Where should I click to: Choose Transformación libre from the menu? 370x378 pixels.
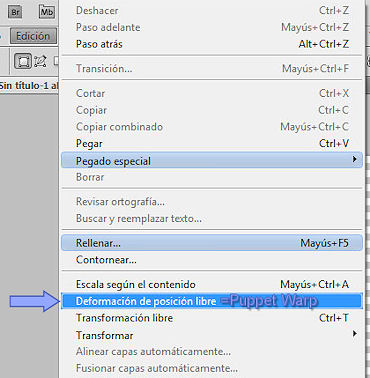[212, 318]
